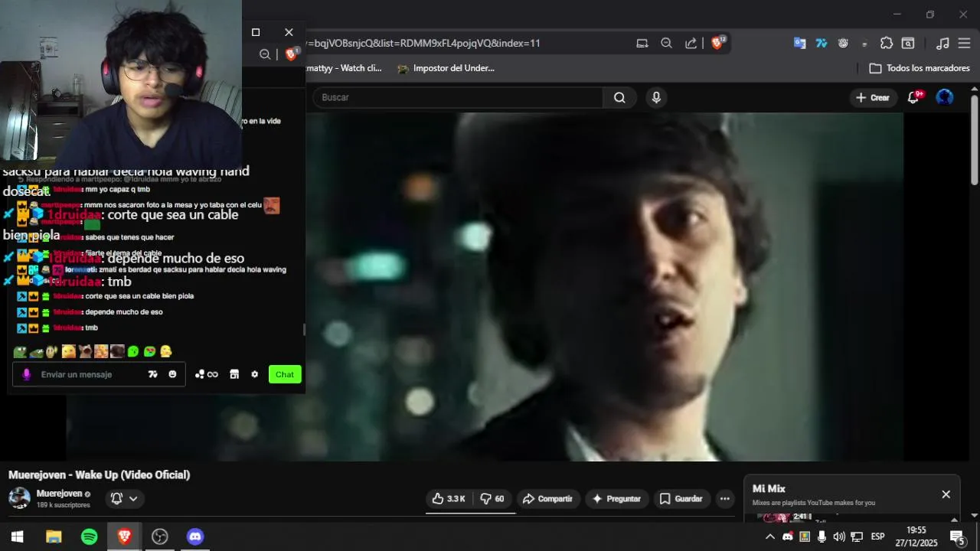This screenshot has width=980, height=551.
Task: Click the share page icon in address bar
Action: tap(691, 43)
